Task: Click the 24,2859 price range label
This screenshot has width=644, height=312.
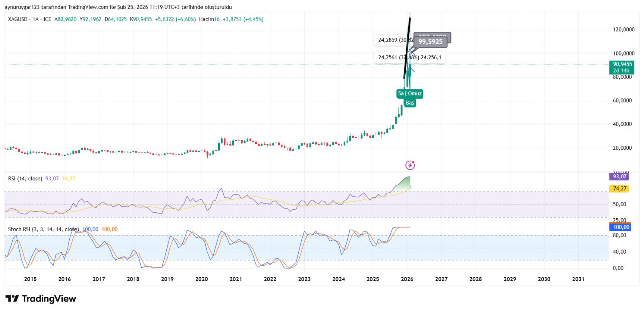Action: pyautogui.click(x=394, y=40)
